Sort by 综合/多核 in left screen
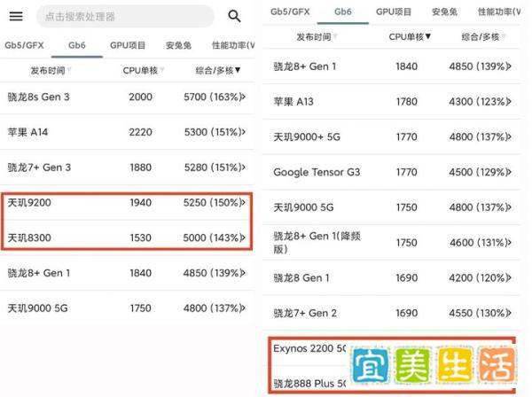This screenshot has height=397, width=532. 218,71
